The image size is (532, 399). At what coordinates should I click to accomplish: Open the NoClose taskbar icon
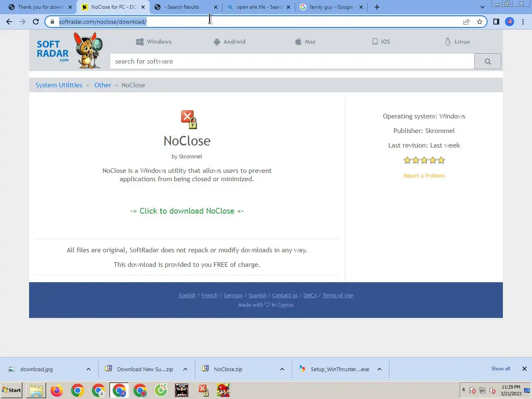[203, 390]
